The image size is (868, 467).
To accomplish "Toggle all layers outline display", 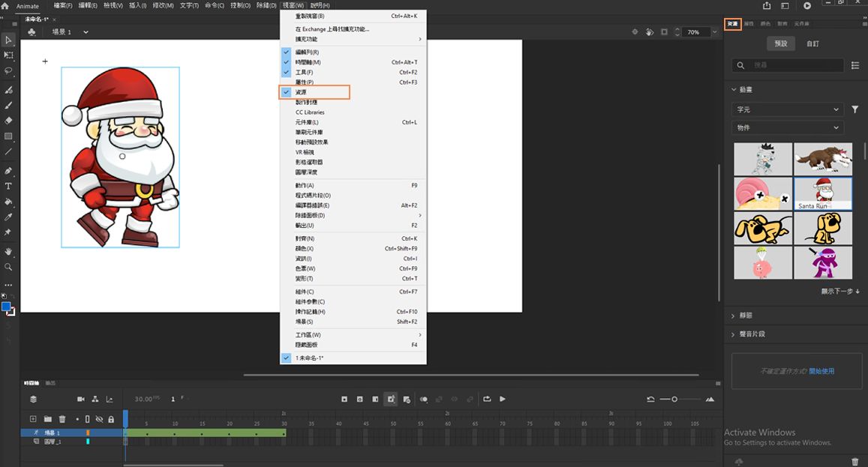I will [x=88, y=420].
